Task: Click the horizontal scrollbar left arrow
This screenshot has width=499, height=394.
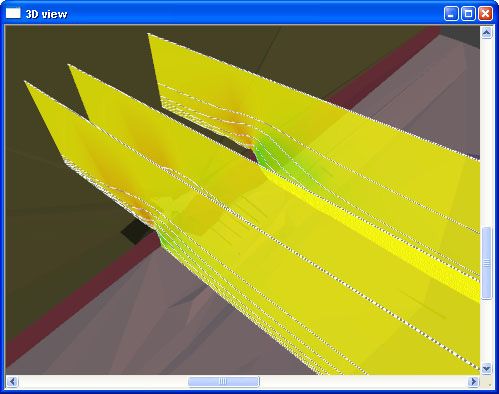Action: tap(12, 381)
